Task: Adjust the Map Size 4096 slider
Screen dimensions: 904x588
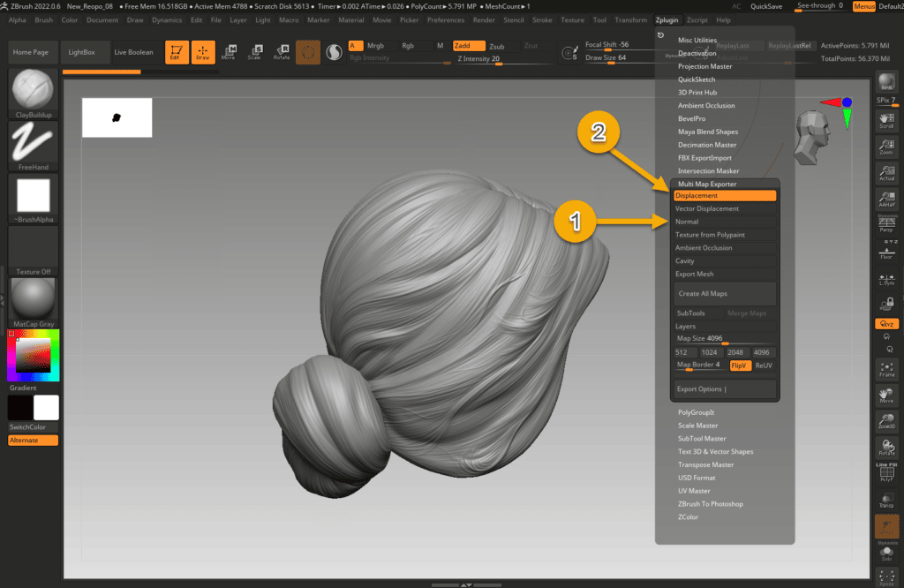Action: [x=724, y=339]
